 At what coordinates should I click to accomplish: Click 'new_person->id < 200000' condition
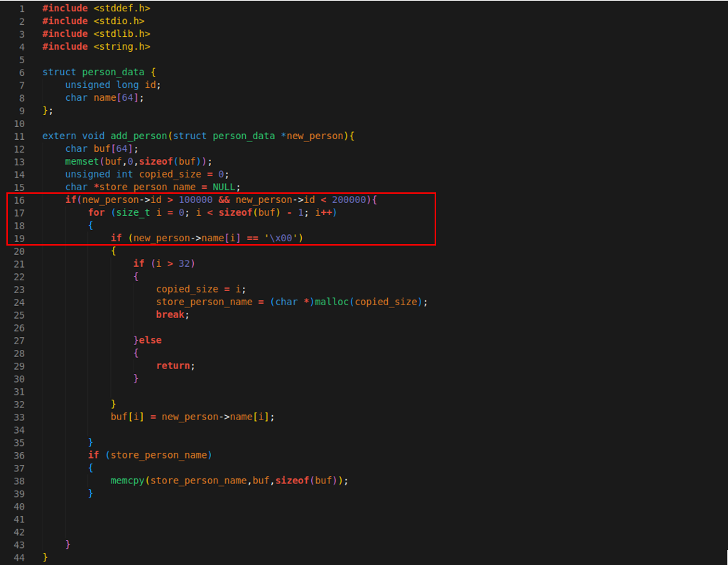point(301,200)
